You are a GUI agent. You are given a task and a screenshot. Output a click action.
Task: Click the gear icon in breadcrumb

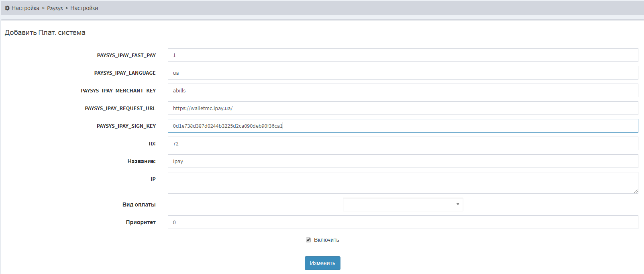[x=7, y=8]
